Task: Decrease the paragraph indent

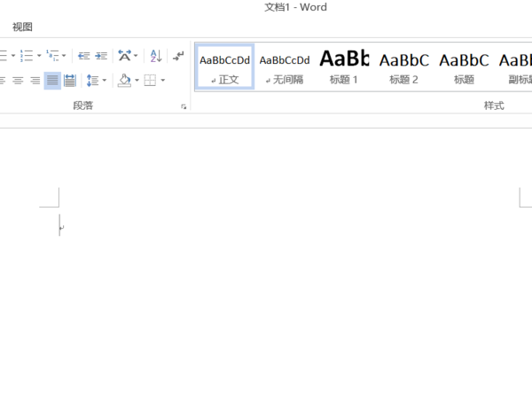Action: tap(83, 56)
